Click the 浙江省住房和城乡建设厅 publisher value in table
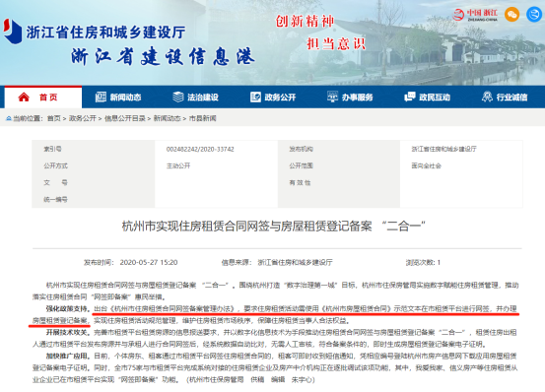This screenshot has width=545, height=392. coord(443,149)
